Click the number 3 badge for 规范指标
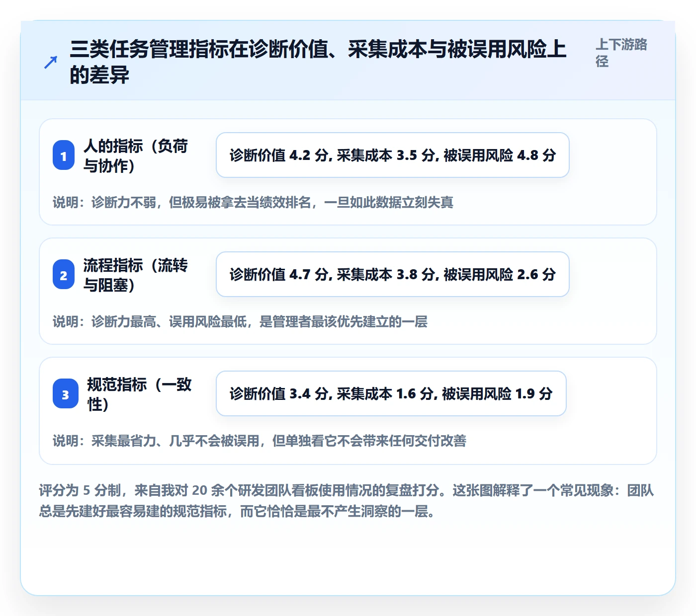The height and width of the screenshot is (616, 696). (66, 394)
